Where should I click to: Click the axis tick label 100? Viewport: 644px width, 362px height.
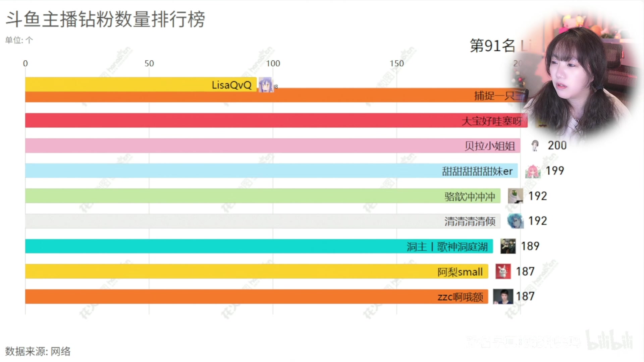click(273, 63)
